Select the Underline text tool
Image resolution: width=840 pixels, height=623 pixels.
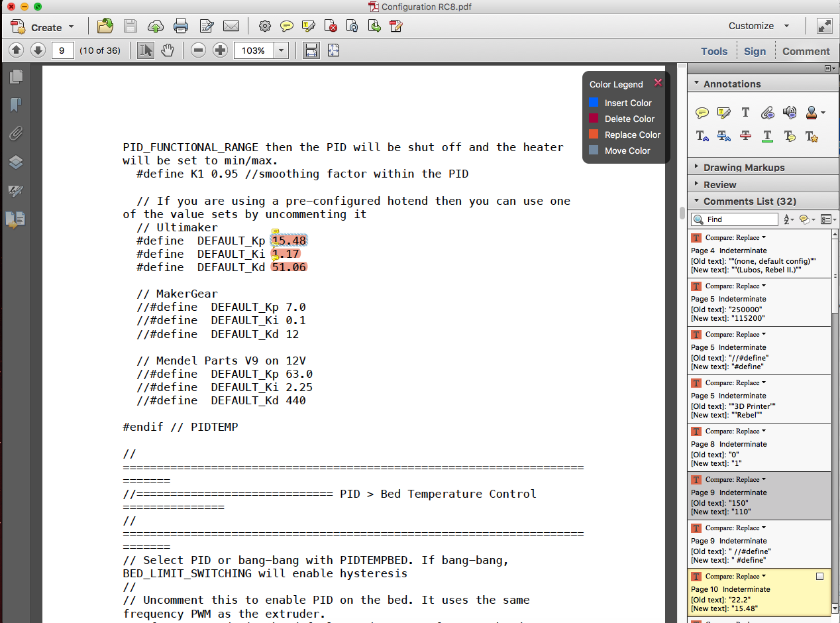click(768, 136)
